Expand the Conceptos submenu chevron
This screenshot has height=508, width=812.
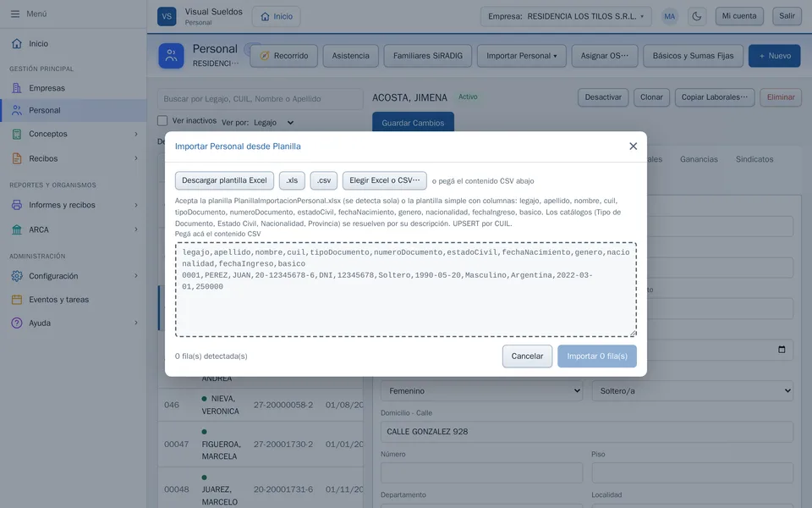[136, 135]
